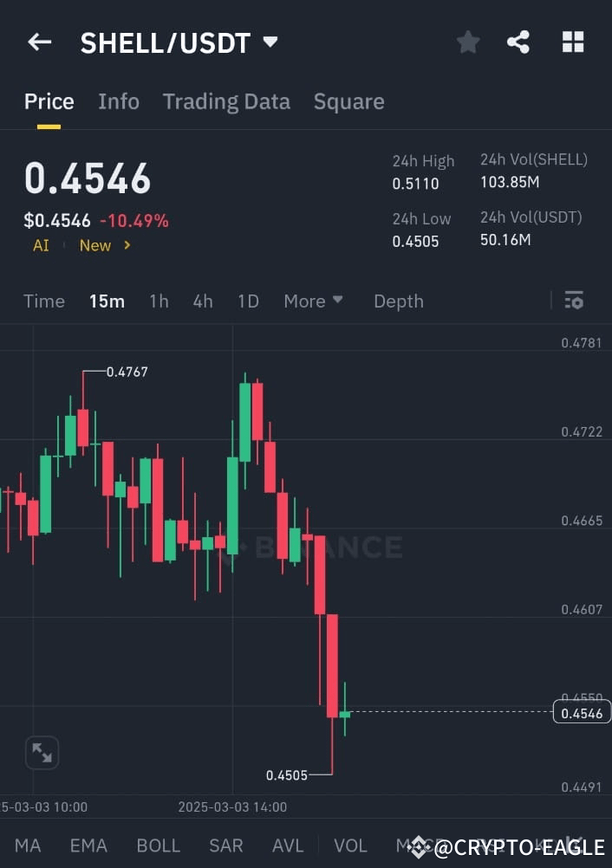
Task: Open the Info tab
Action: (119, 101)
